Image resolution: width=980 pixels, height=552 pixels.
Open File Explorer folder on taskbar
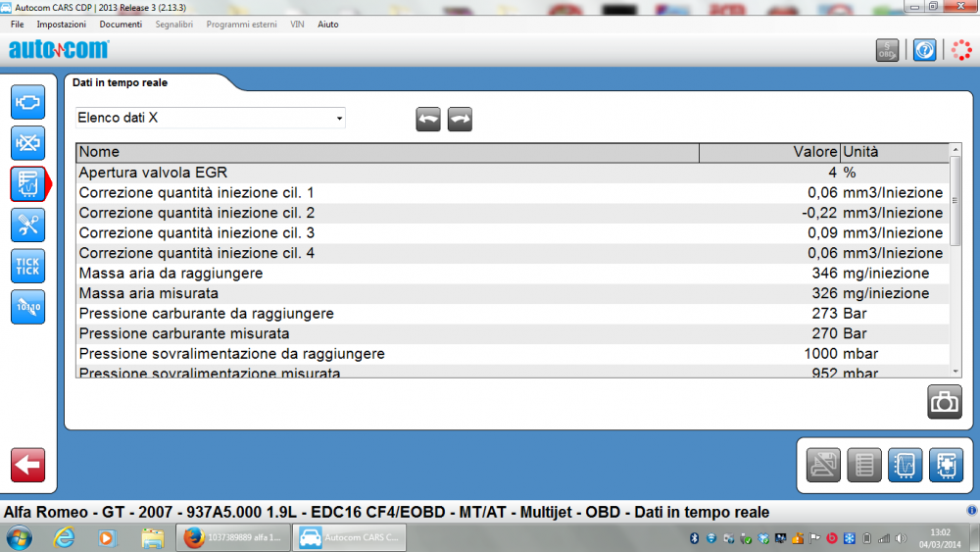(153, 537)
